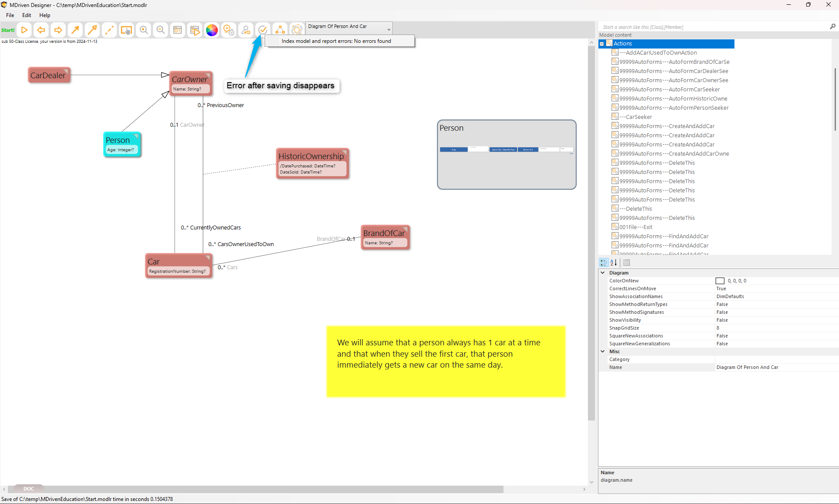Collapse the Actions tree node
This screenshot has width=839, height=504.
pos(602,44)
